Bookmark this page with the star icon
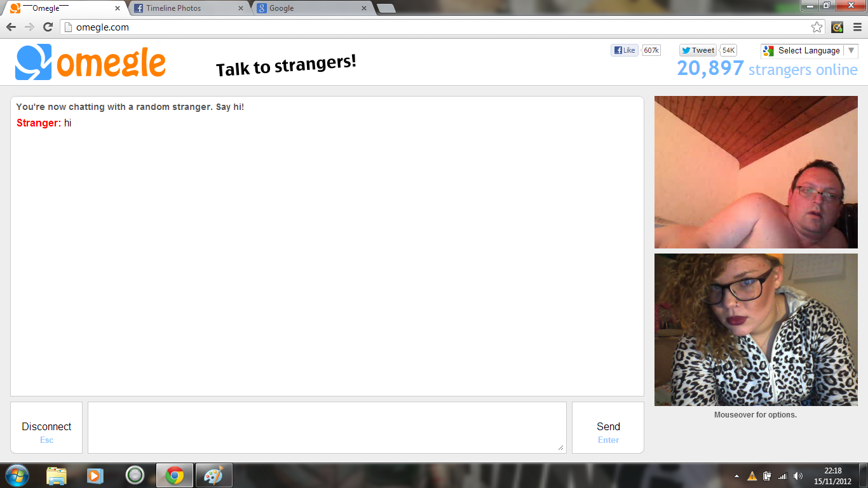This screenshot has height=488, width=868. (x=817, y=27)
